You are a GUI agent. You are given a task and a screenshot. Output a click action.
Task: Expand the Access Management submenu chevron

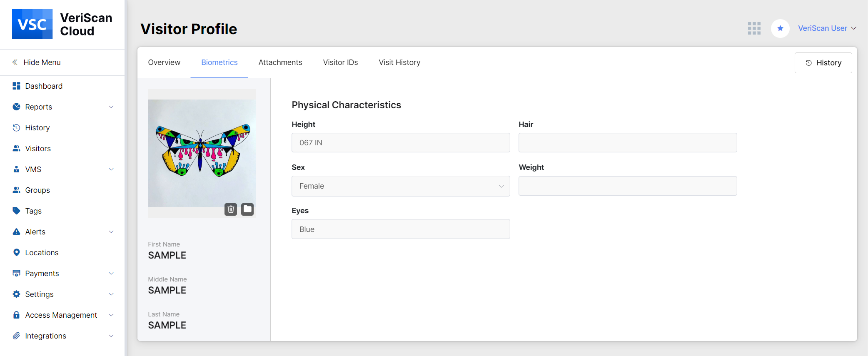tap(111, 315)
